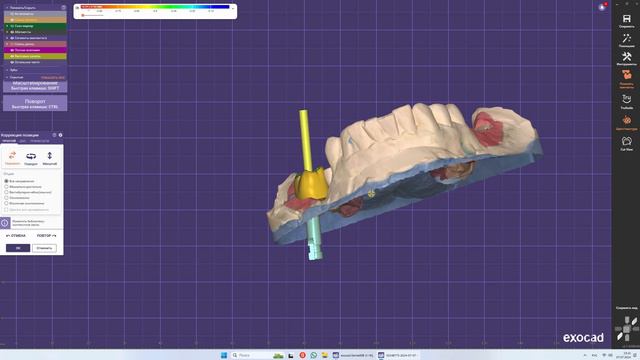The image size is (640, 360).
Task: Click the view orientation cube icon
Action: 627,329
